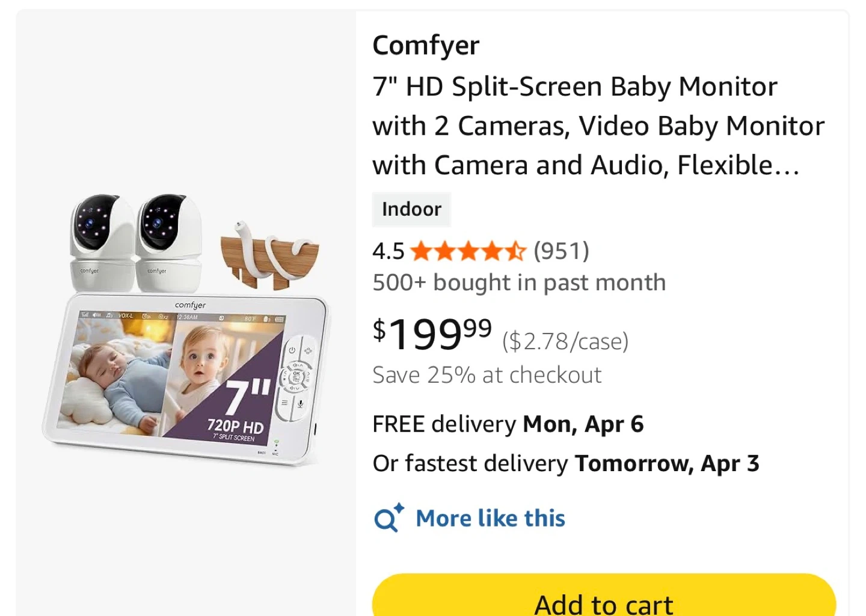Click the FREE delivery Mon, Apr 6 text
The height and width of the screenshot is (616, 866).
pyautogui.click(x=508, y=424)
